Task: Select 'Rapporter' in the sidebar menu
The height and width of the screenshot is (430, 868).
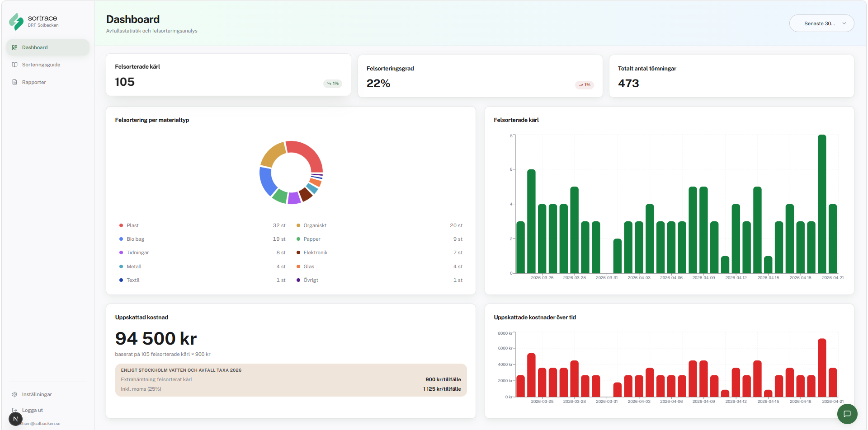Action: (34, 82)
